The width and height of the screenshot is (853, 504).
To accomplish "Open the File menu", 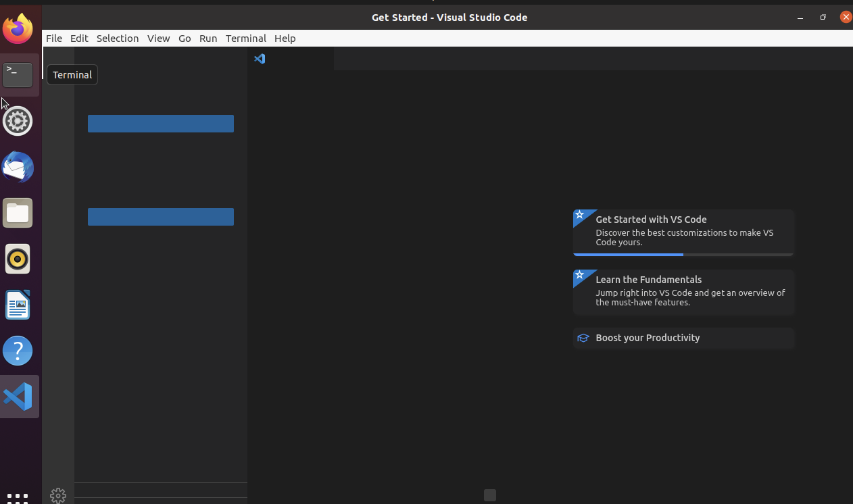I will (x=54, y=39).
